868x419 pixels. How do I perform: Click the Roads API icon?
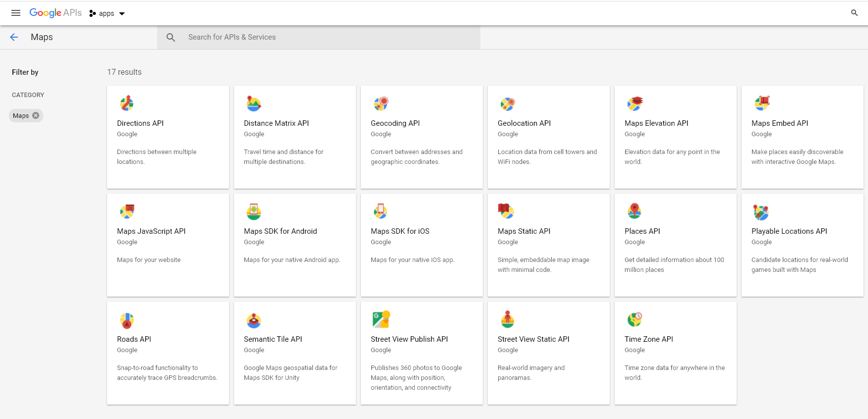click(x=127, y=320)
